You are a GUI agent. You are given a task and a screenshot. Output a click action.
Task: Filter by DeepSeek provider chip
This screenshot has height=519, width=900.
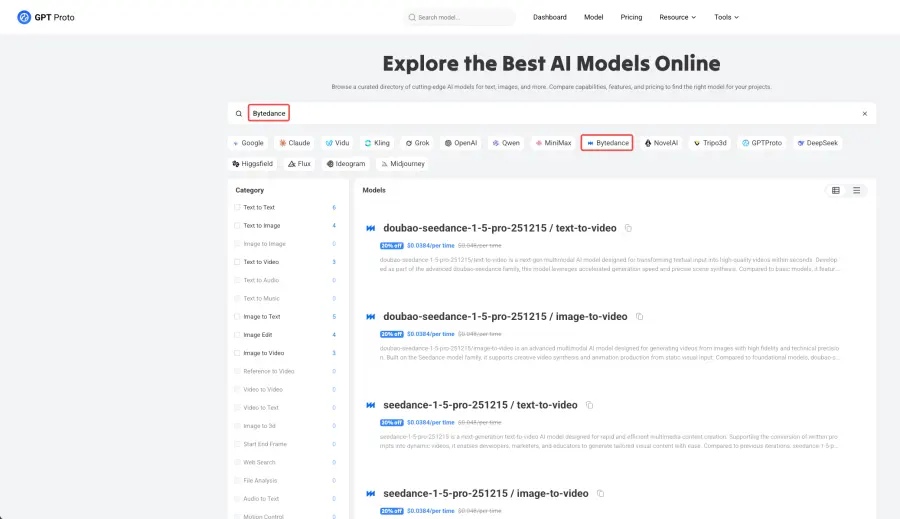click(817, 143)
